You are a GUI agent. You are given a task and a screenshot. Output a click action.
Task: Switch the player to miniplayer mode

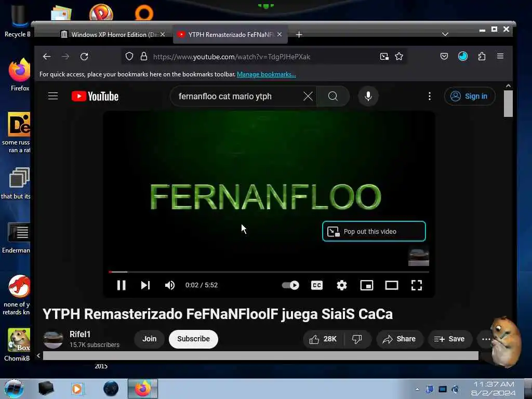(x=367, y=285)
